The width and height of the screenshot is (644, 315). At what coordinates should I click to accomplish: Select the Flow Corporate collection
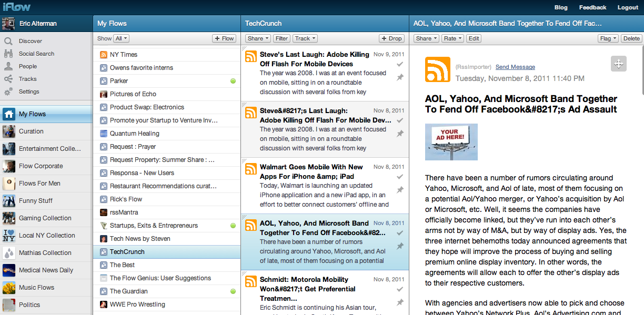46,166
